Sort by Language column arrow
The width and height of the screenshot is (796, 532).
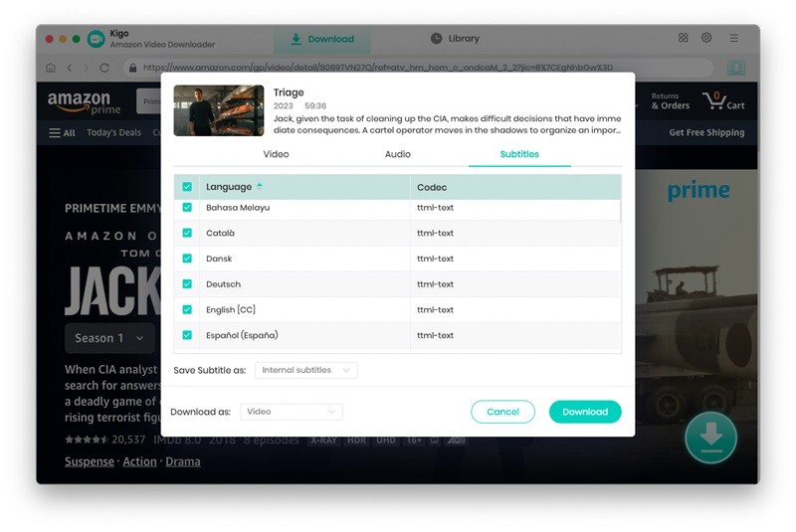pyautogui.click(x=260, y=187)
